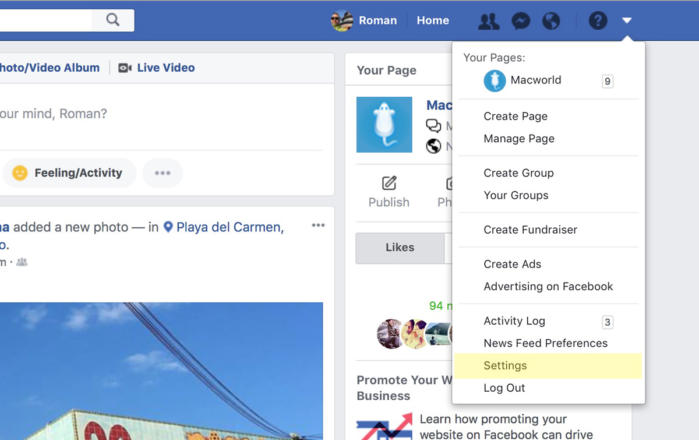Viewport: 699px width, 440px height.
Task: Open Roman's profile picture in the top bar
Action: (342, 21)
